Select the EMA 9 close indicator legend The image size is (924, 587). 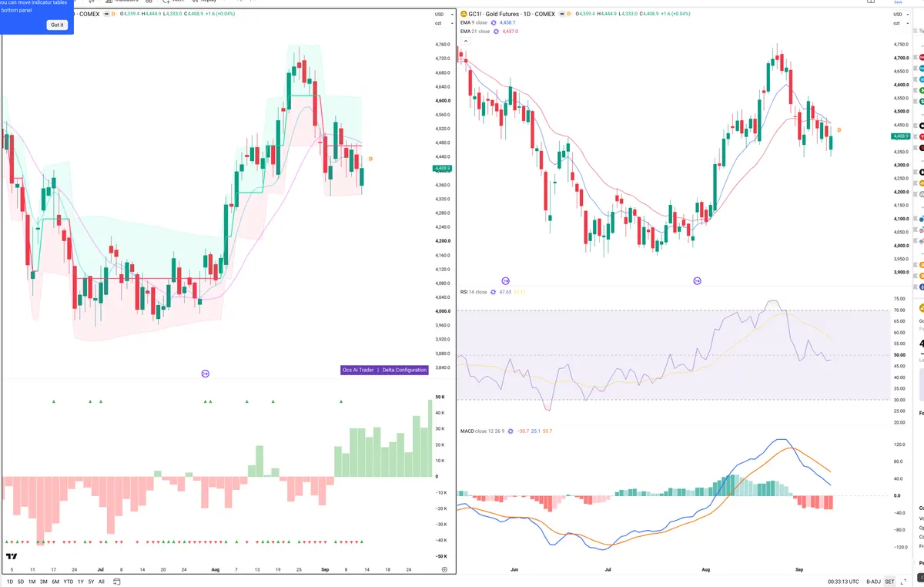coord(474,23)
